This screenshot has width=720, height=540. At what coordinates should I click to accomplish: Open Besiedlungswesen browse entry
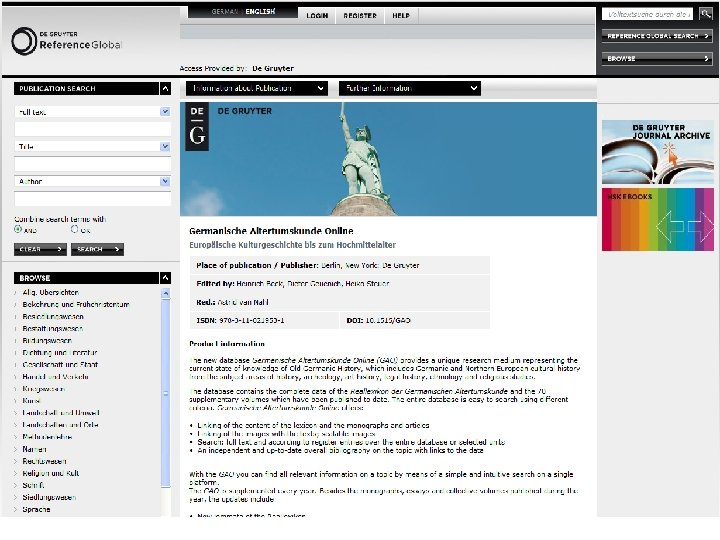coord(53,316)
